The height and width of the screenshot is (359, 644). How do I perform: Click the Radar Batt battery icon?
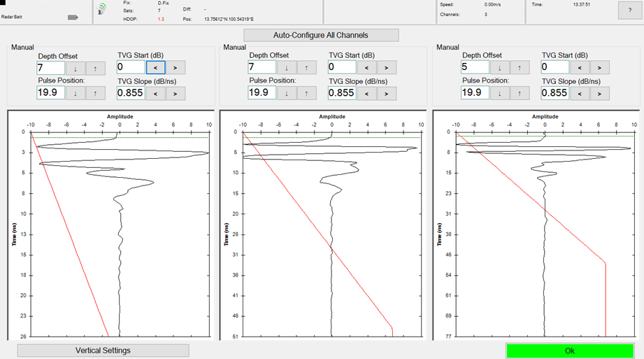pyautogui.click(x=73, y=17)
